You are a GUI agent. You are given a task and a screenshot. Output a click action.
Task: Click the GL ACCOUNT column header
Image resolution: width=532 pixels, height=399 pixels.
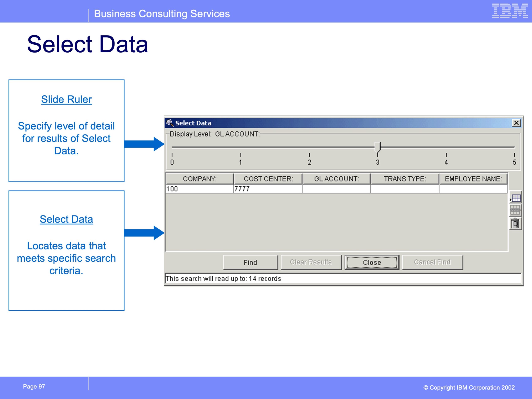(336, 179)
